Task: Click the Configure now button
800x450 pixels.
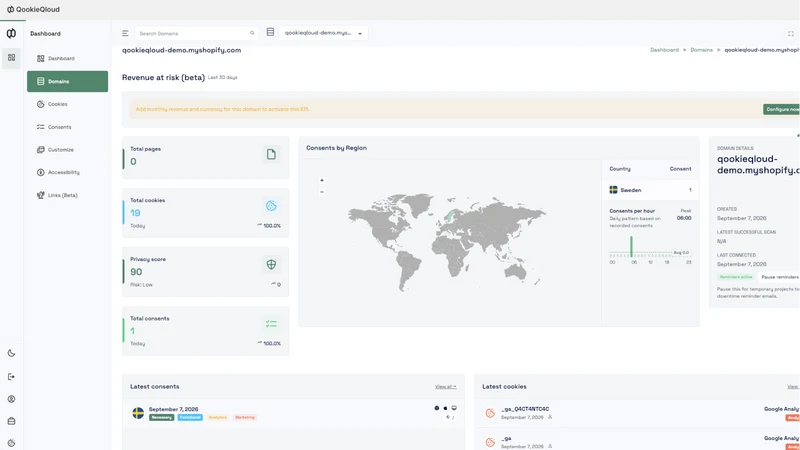Action: coord(782,109)
